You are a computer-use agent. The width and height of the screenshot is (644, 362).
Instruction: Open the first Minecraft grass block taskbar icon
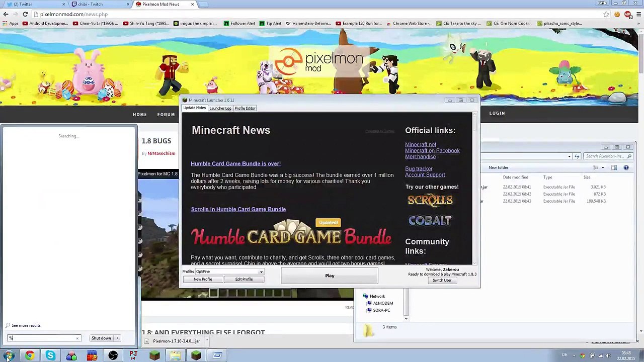coord(154,356)
